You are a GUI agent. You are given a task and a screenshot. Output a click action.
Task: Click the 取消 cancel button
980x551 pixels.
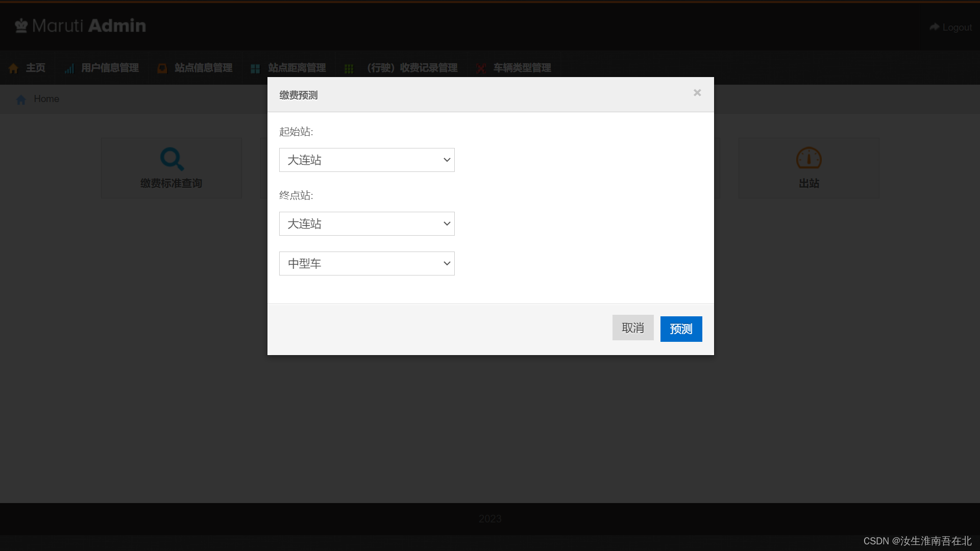633,328
